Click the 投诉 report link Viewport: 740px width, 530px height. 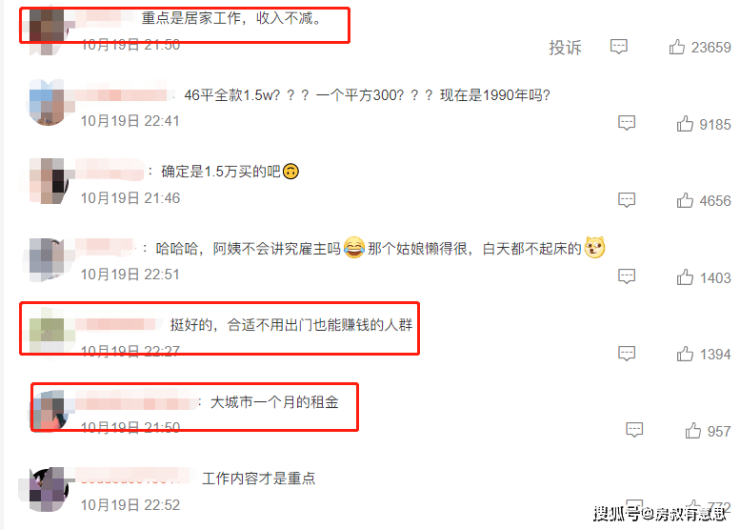[564, 48]
